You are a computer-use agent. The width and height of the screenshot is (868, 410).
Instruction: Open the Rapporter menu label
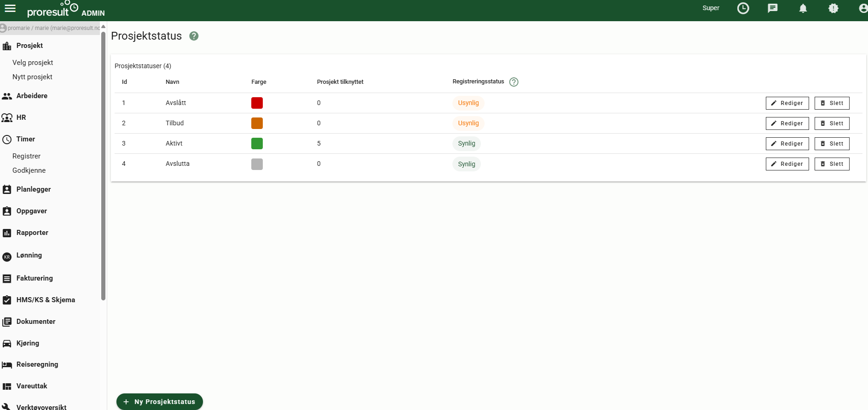32,233
